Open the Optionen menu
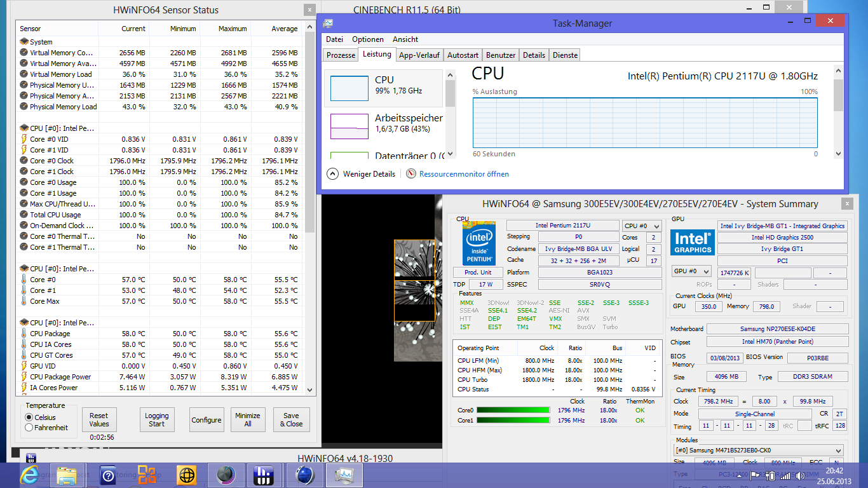The width and height of the screenshot is (868, 488). click(x=368, y=39)
